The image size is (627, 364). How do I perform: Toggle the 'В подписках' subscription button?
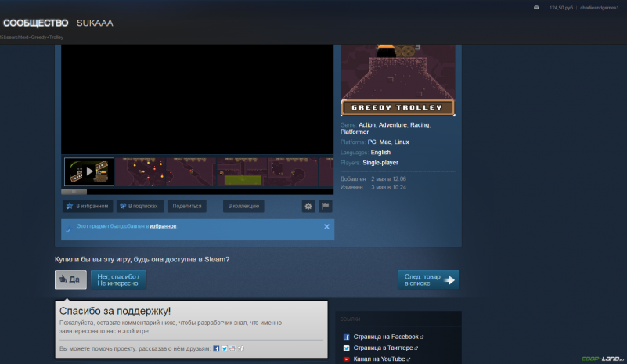pyautogui.click(x=140, y=206)
